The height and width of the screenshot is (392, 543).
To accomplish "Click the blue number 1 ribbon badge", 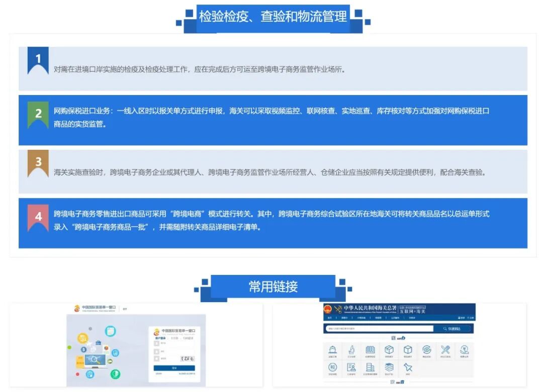I will [38, 60].
